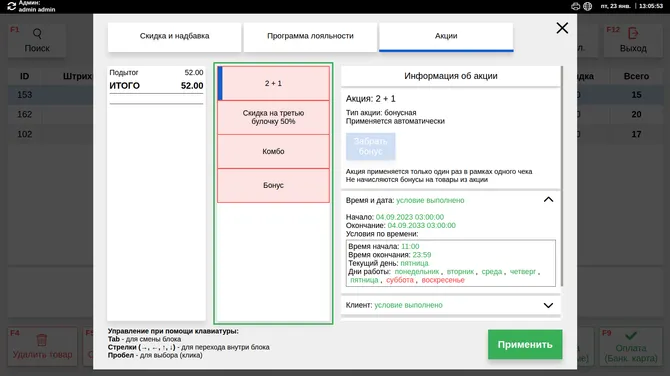Viewport: 670px width, 376px height.
Task: Click the понедельник workday label
Action: (417, 272)
